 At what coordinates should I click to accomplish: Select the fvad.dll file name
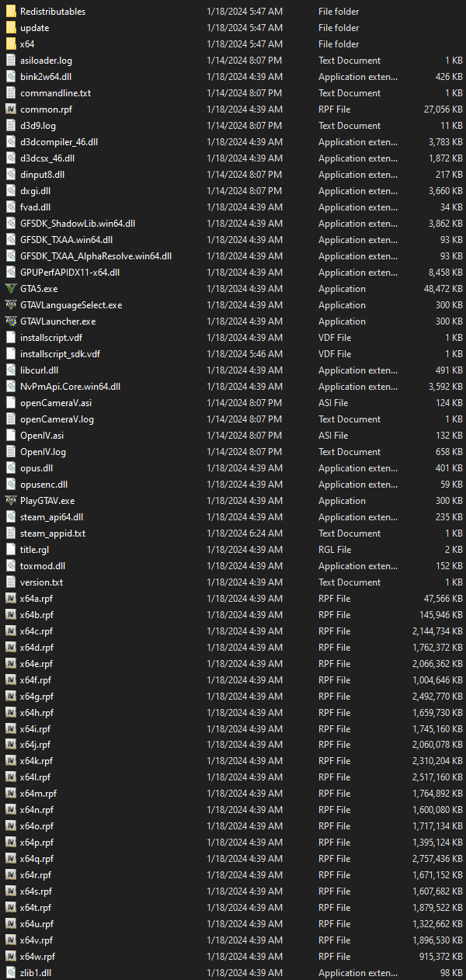[36, 207]
